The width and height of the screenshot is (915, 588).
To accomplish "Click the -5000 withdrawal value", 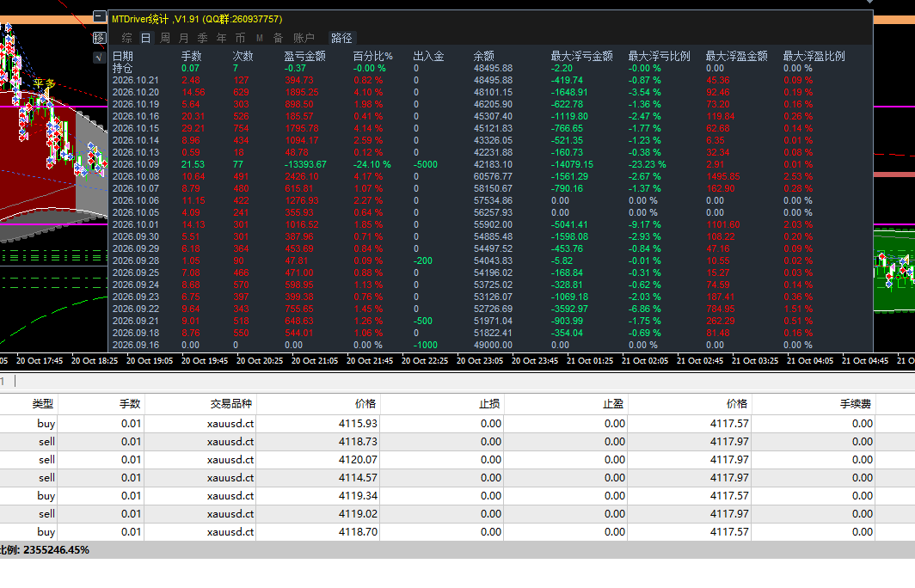I will [426, 164].
